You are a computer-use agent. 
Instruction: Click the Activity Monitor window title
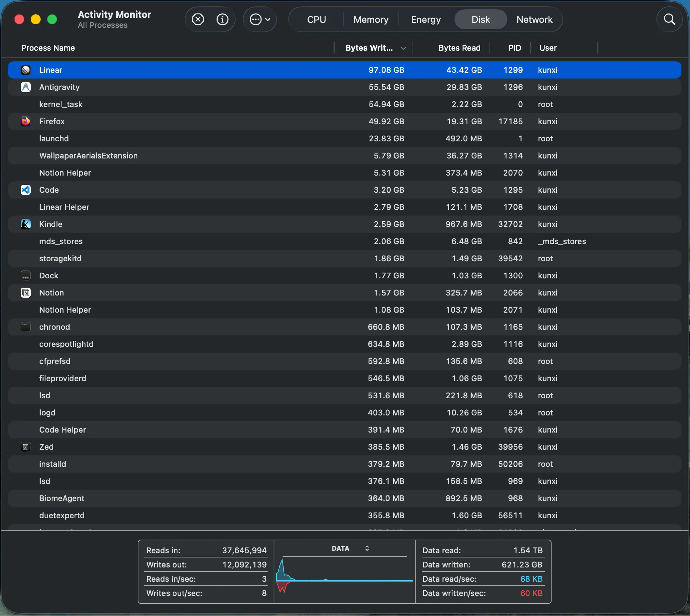[115, 14]
